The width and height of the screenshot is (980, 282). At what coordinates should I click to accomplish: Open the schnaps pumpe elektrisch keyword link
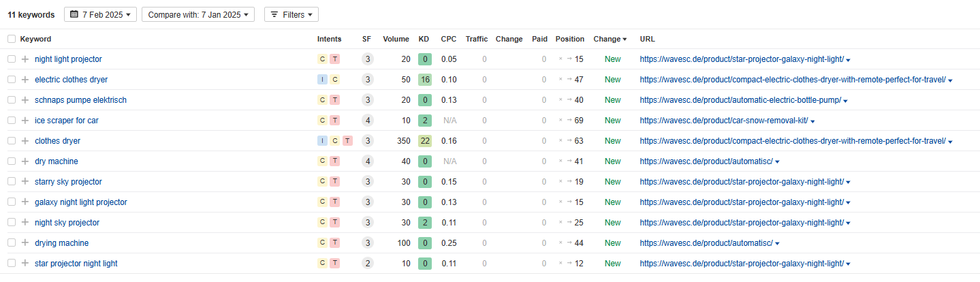click(80, 100)
